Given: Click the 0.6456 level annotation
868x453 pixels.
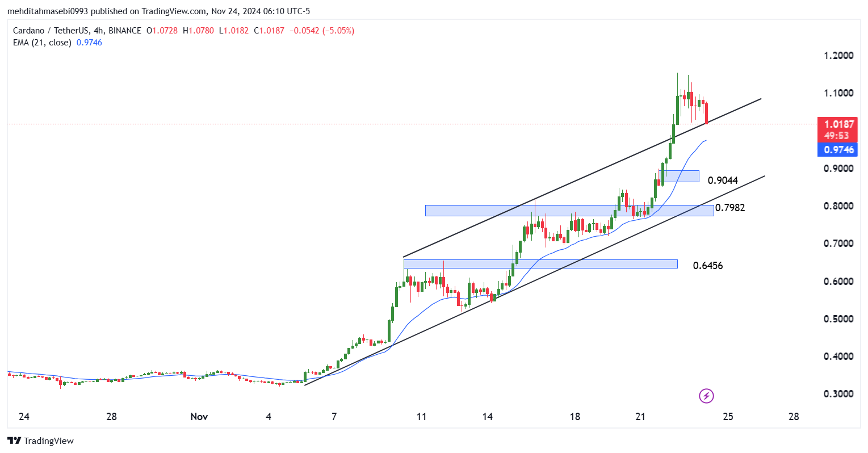Looking at the screenshot, I should pos(708,266).
